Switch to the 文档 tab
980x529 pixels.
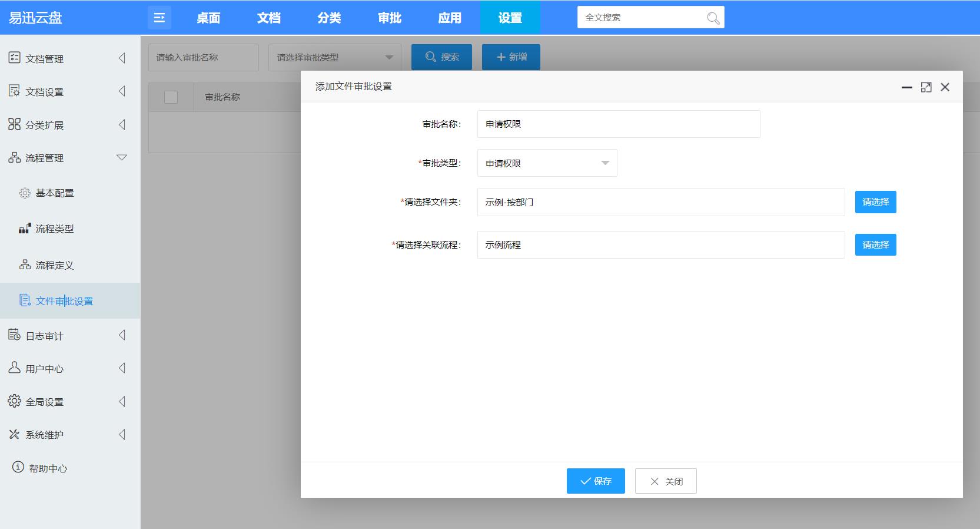268,18
